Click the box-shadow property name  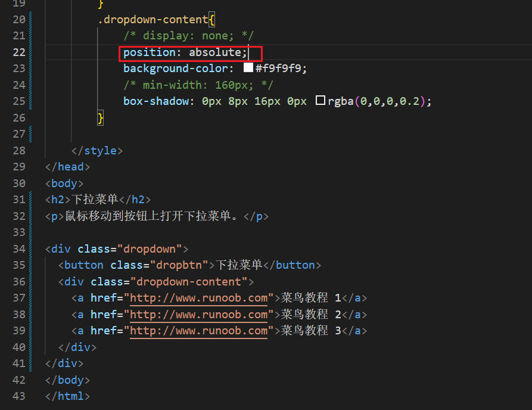pyautogui.click(x=156, y=101)
